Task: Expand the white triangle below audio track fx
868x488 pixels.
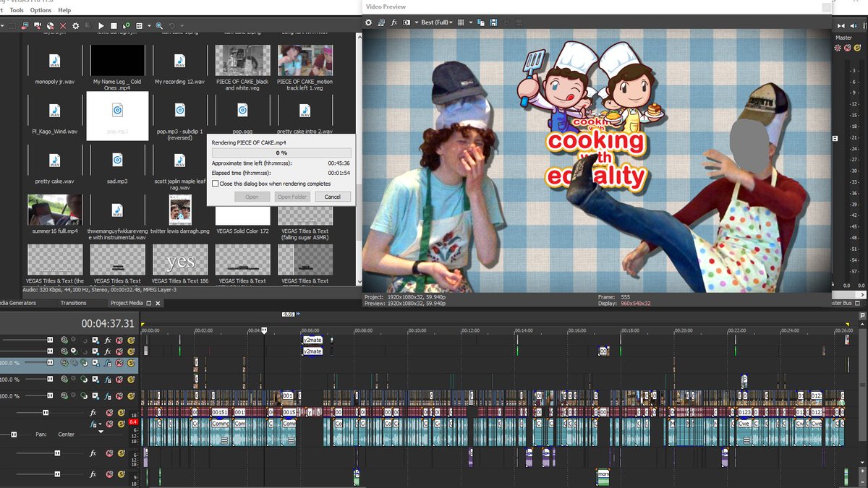Action: (101, 432)
